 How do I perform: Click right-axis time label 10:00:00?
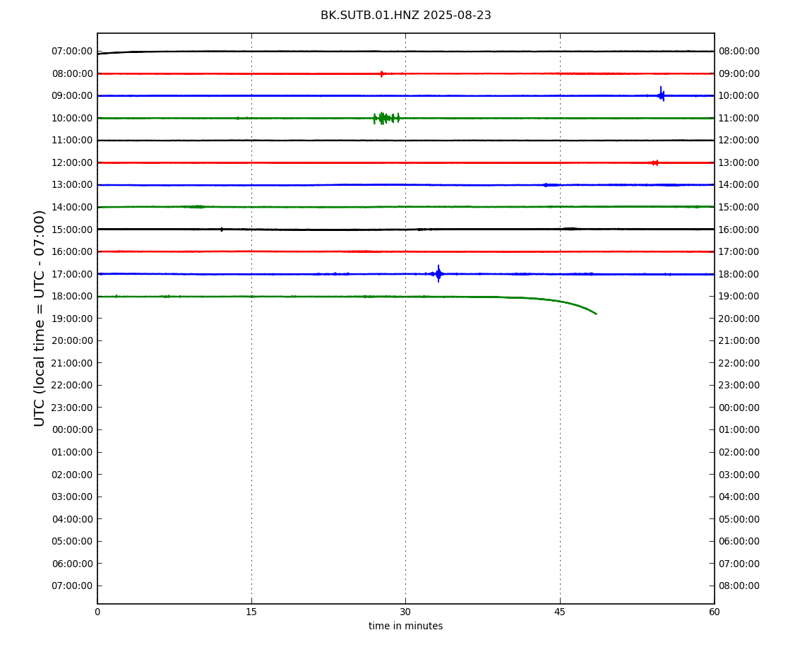coord(739,96)
